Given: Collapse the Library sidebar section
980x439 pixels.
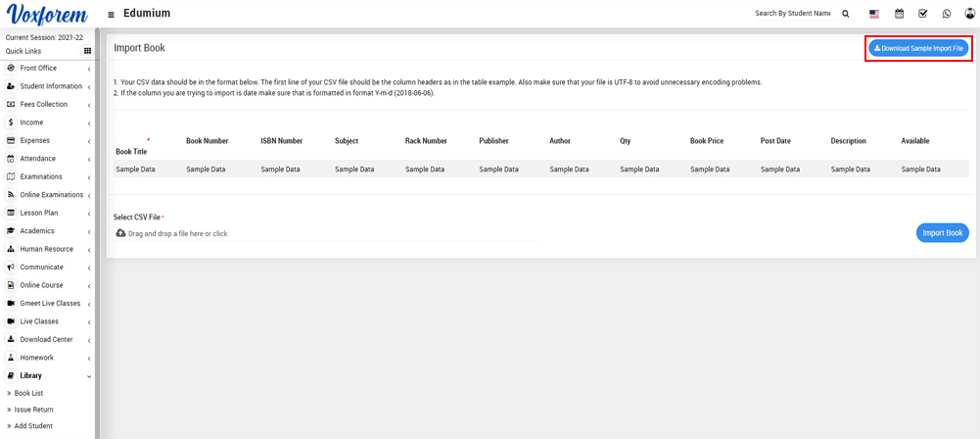Looking at the screenshot, I should 31,375.
